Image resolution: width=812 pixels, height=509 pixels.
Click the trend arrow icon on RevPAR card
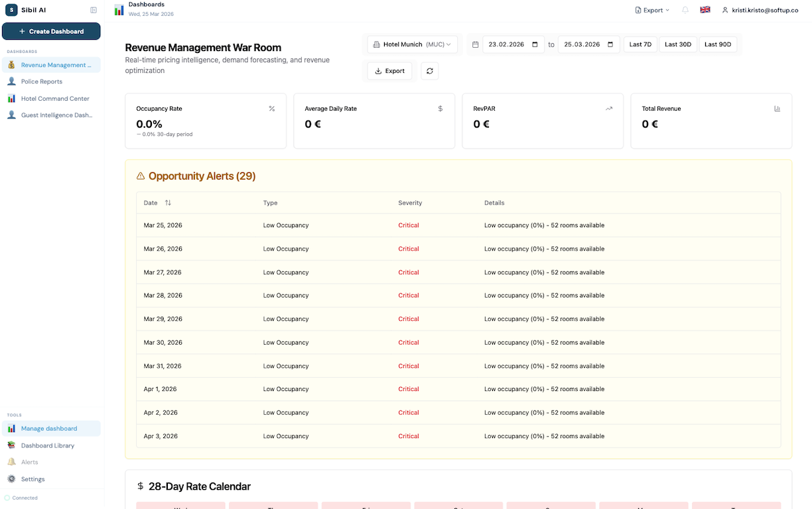click(x=608, y=107)
